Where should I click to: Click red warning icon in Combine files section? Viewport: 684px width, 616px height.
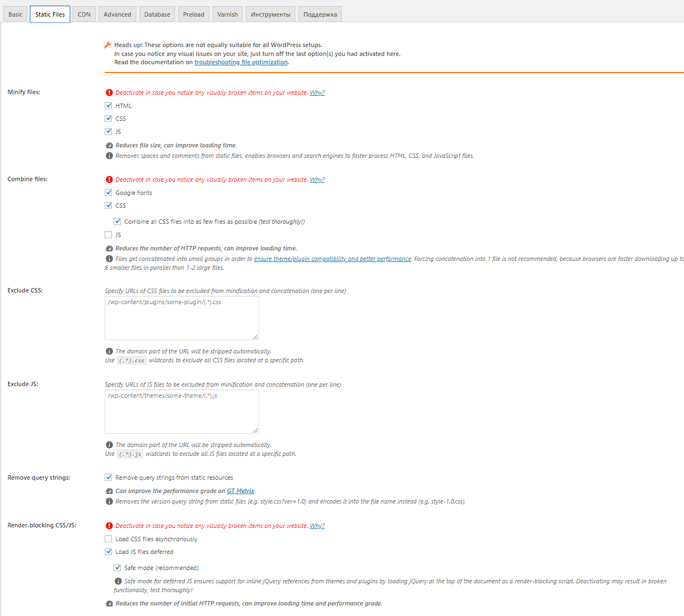(109, 179)
